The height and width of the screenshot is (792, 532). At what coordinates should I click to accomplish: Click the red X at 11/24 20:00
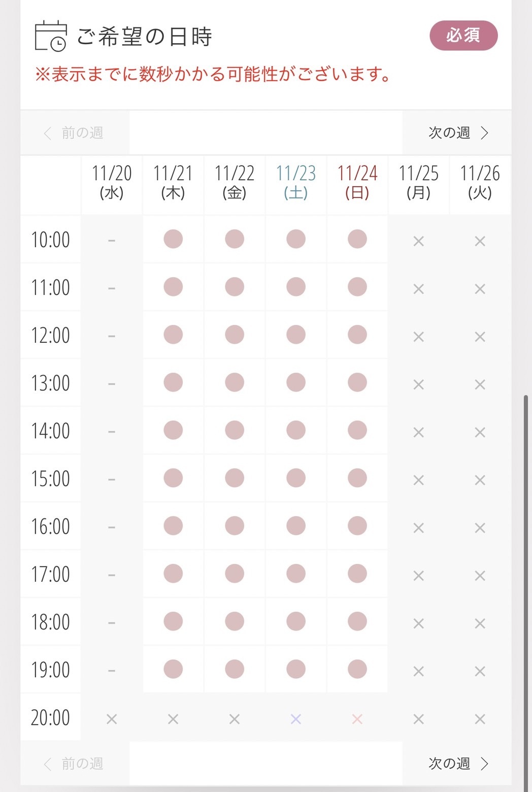click(357, 719)
